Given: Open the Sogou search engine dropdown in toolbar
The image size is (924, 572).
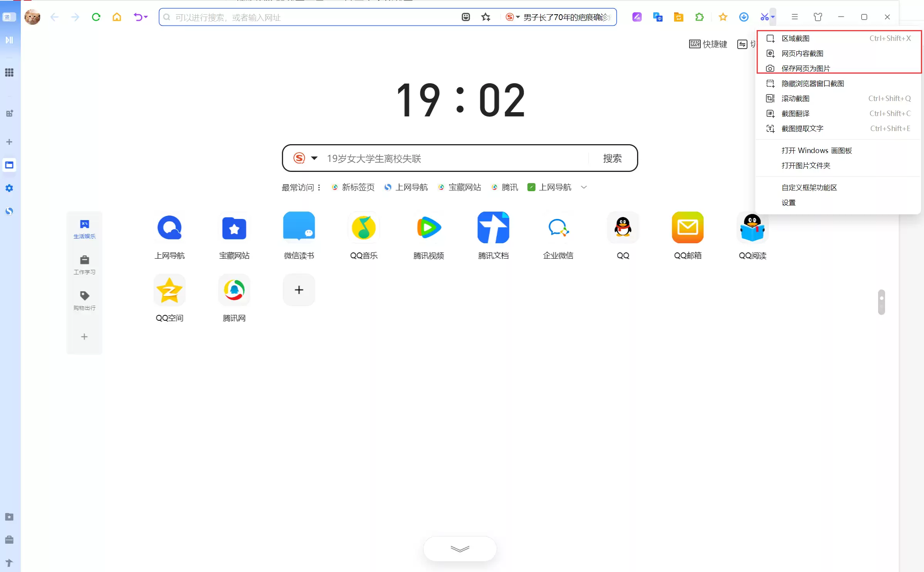Looking at the screenshot, I should (513, 17).
